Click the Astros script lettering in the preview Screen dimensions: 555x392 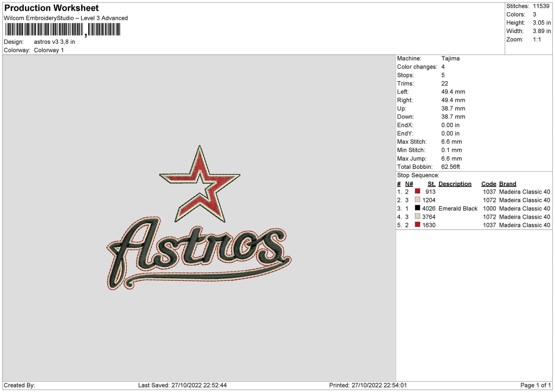199,253
